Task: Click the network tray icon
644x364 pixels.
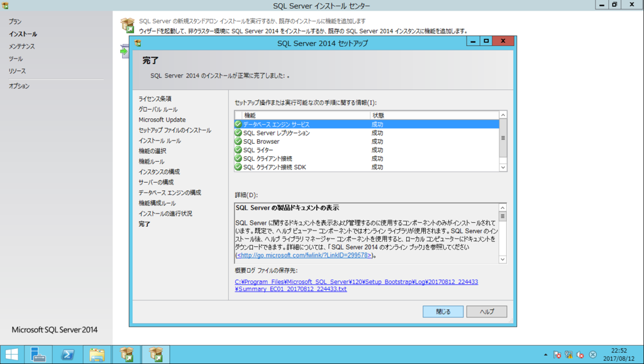Action: tap(569, 355)
